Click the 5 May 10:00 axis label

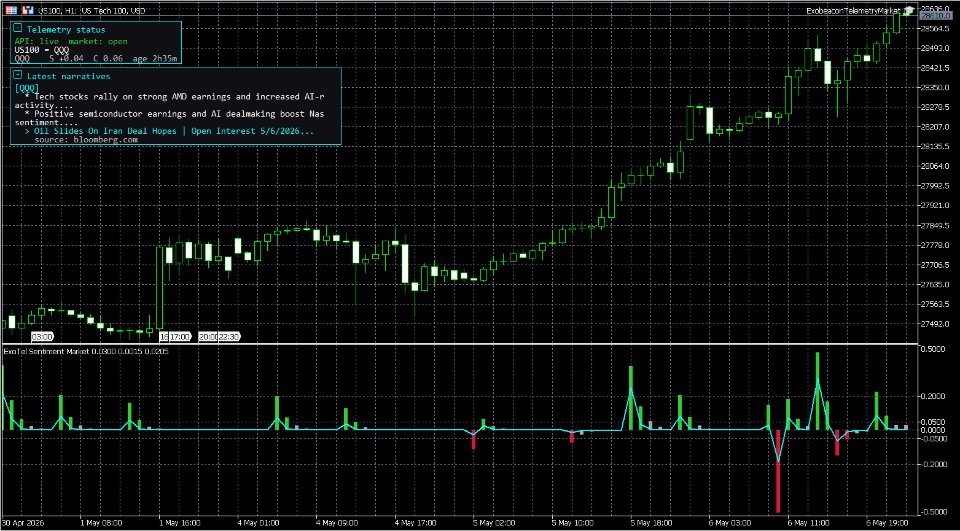pyautogui.click(x=572, y=524)
